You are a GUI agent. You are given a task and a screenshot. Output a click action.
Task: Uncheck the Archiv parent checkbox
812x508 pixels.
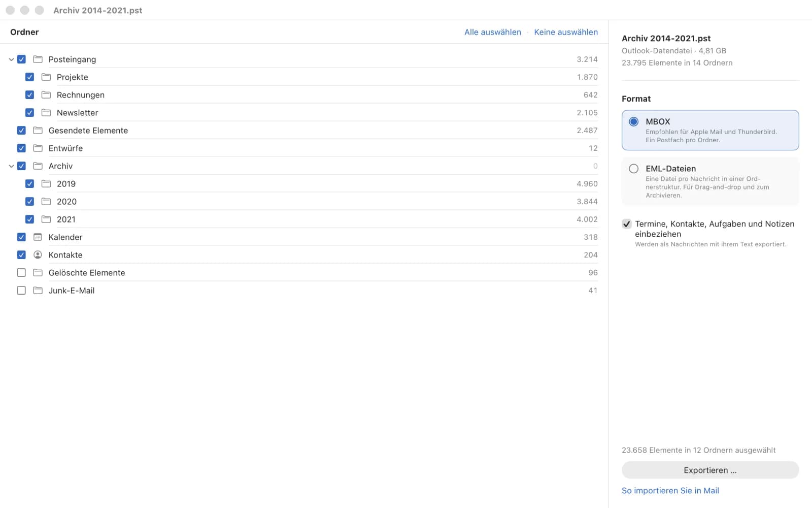(21, 166)
